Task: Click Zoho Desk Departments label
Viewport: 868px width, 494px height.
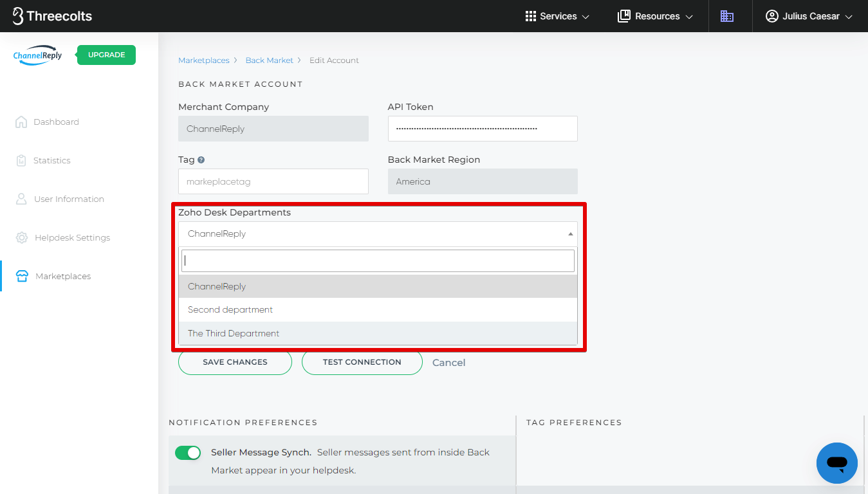Action: pyautogui.click(x=234, y=212)
